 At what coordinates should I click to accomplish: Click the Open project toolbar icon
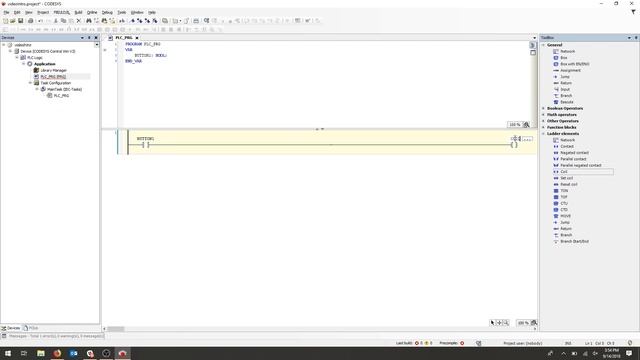pyautogui.click(x=13, y=21)
